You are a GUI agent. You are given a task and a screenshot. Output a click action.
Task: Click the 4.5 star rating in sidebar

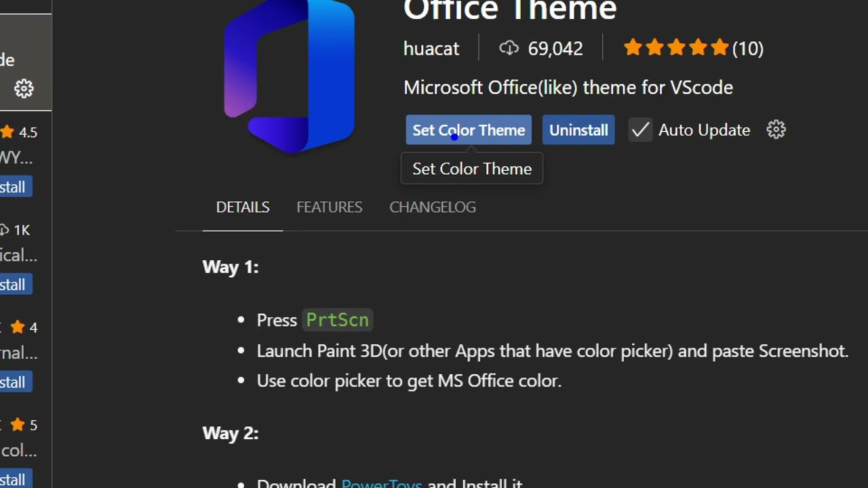(19, 132)
